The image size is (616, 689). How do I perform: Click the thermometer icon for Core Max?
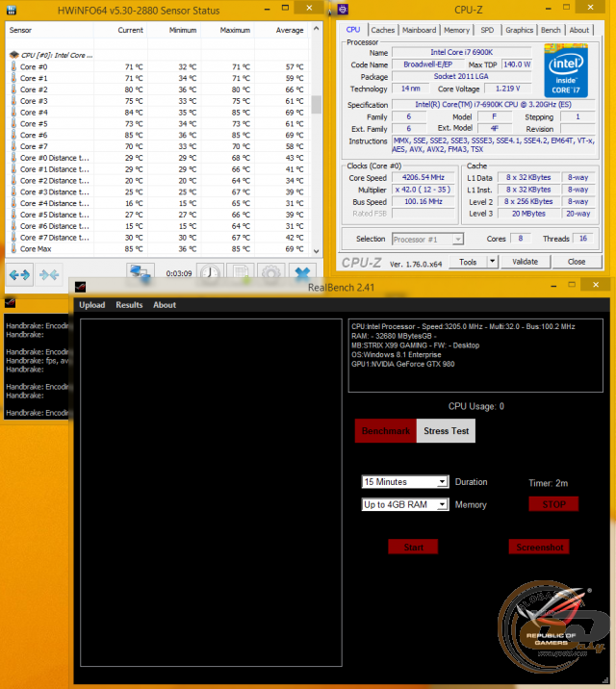coord(13,248)
